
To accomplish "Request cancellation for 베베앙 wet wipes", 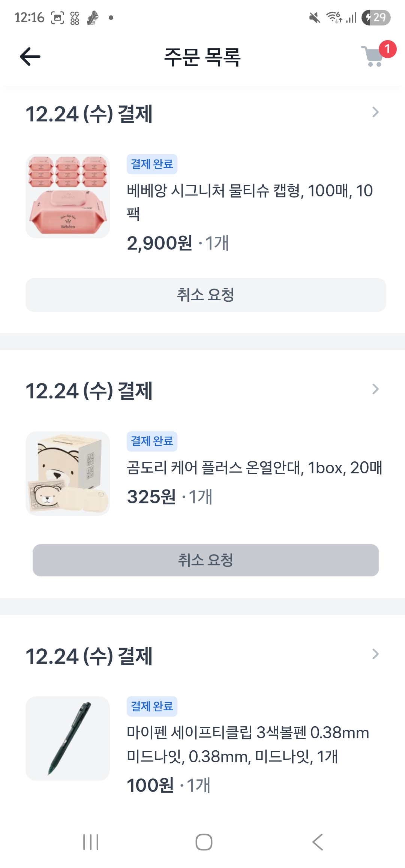I will (205, 295).
